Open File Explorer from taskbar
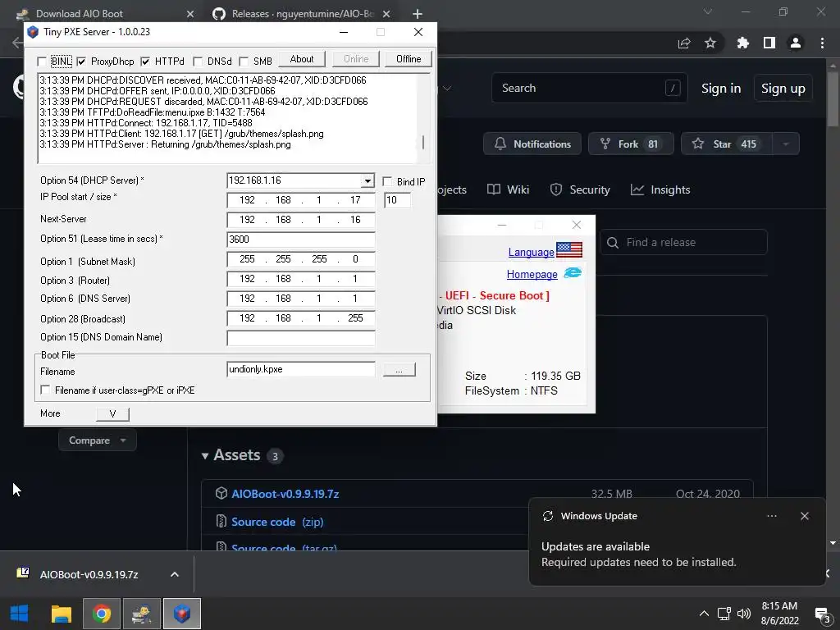 coord(62,614)
